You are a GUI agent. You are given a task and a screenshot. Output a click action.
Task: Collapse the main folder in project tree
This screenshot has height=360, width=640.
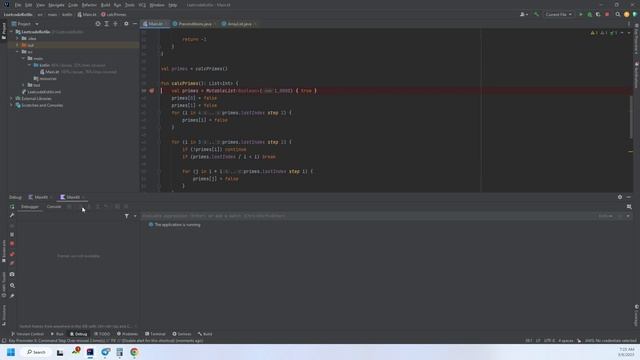tap(24, 58)
